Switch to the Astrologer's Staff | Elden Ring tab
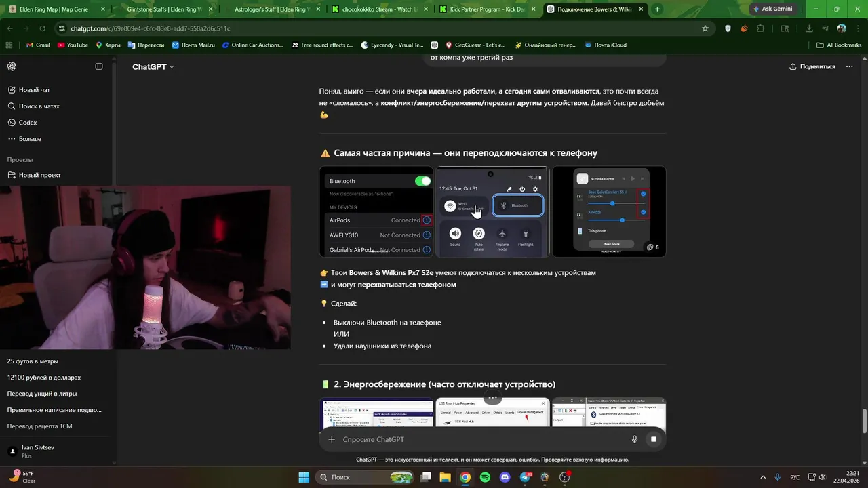 click(x=273, y=9)
